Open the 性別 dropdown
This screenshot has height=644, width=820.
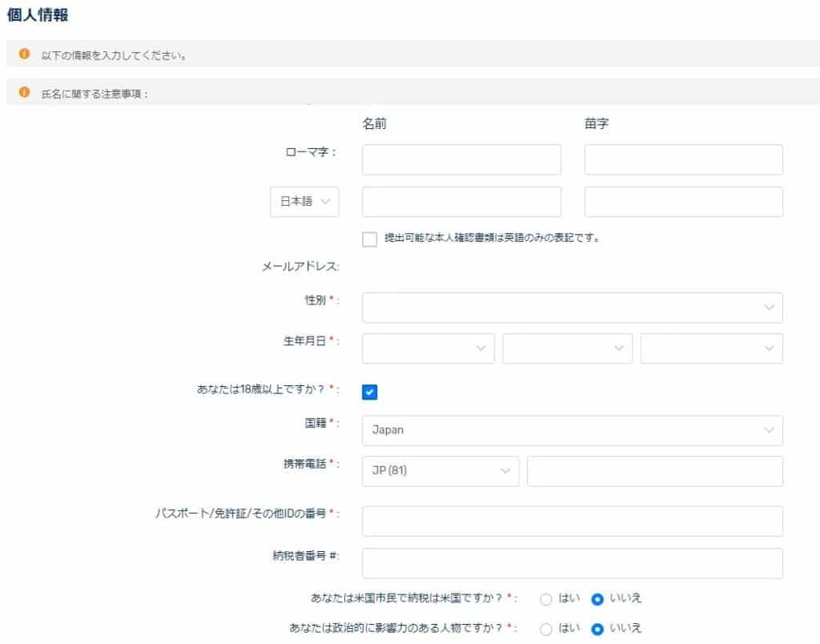[x=572, y=308]
